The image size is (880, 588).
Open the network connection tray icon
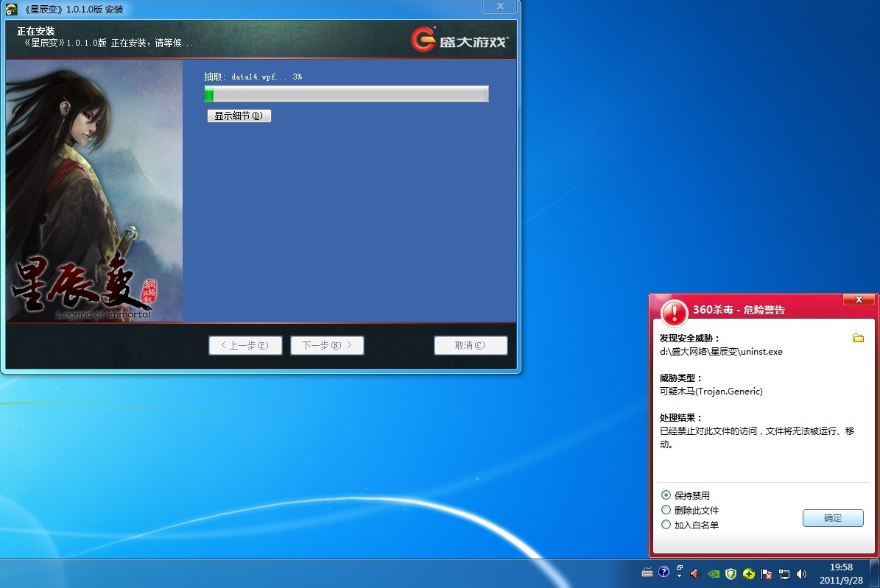[x=784, y=573]
